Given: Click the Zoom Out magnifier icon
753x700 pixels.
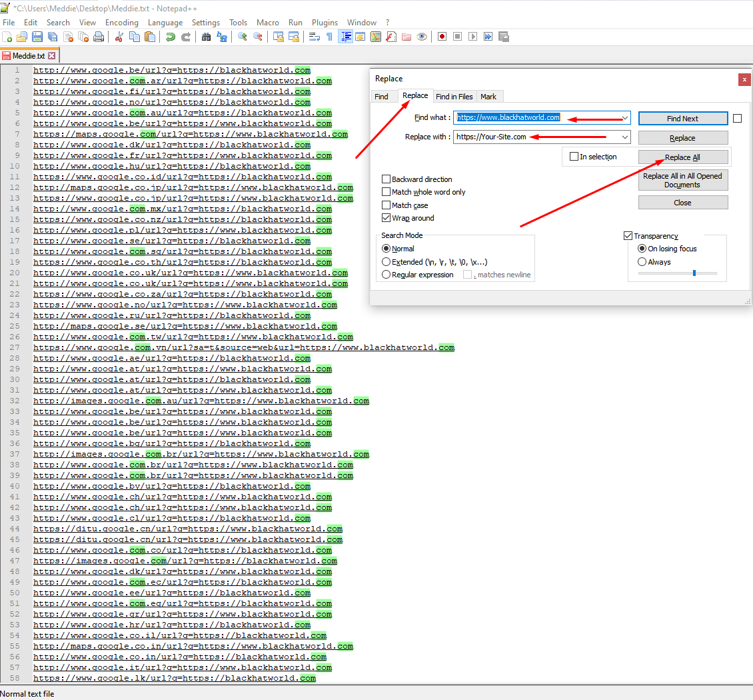Looking at the screenshot, I should (x=257, y=37).
